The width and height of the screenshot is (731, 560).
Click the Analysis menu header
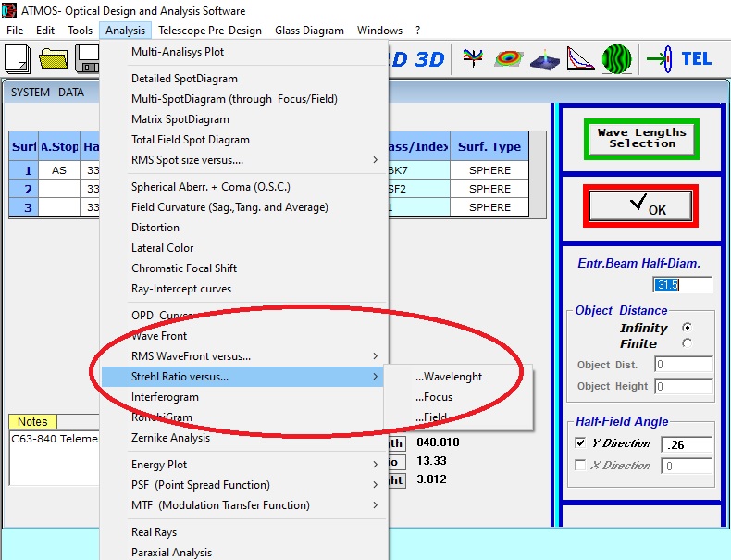(125, 31)
